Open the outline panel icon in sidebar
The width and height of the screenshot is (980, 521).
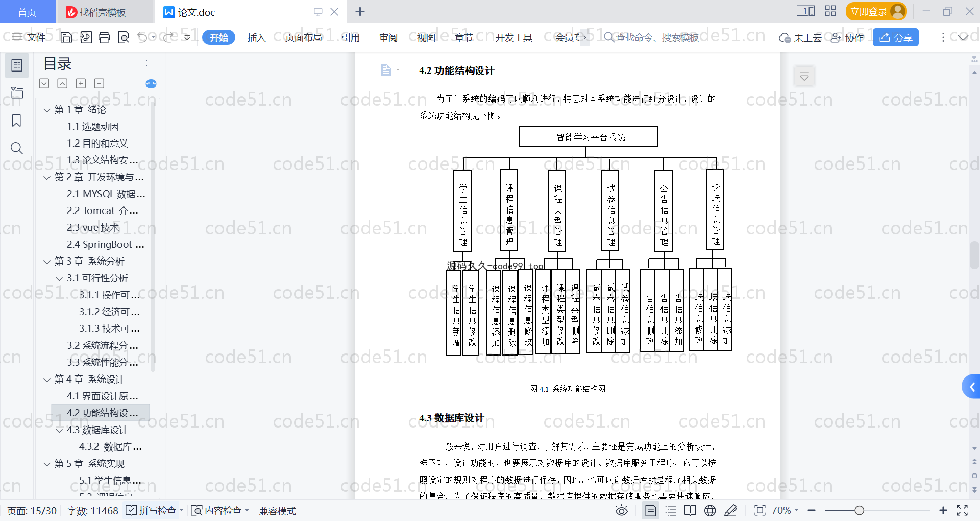coord(17,65)
